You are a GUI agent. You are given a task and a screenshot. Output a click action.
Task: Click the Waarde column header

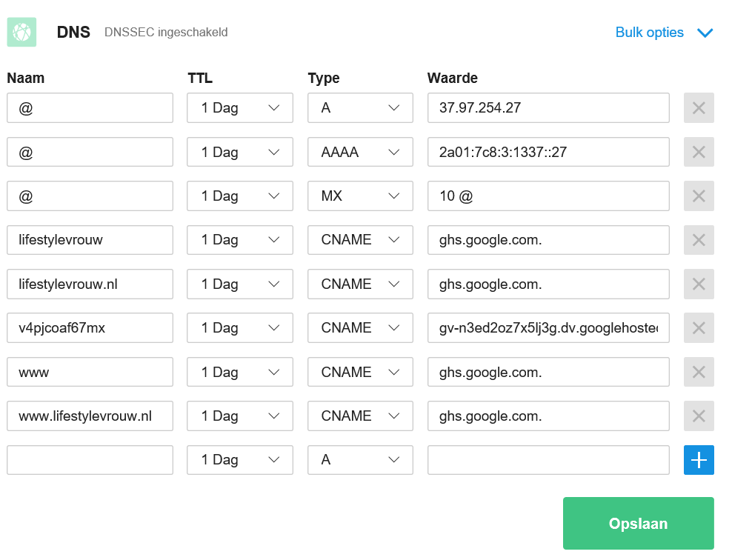tap(453, 78)
